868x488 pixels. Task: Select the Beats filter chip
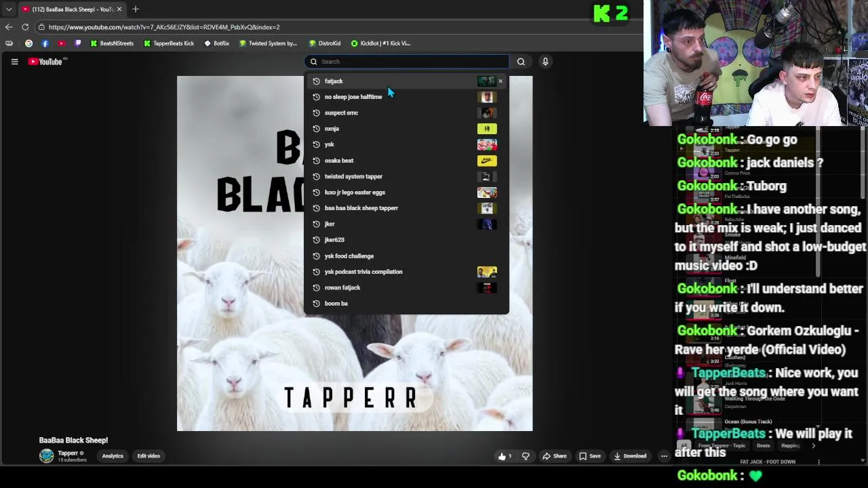click(763, 446)
